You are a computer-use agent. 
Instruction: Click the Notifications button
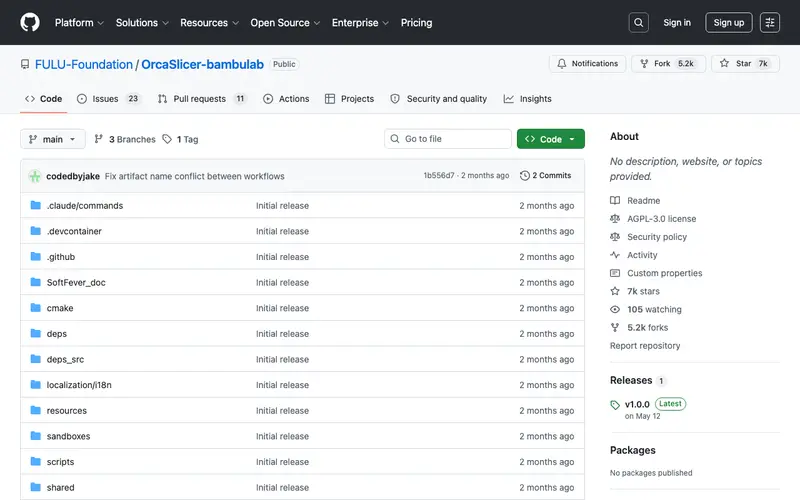click(x=588, y=64)
